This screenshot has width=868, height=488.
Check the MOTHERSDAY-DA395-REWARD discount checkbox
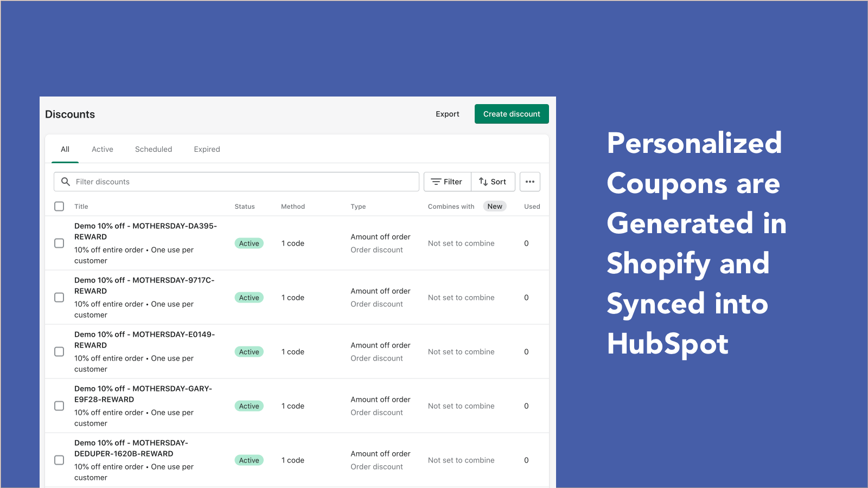point(59,243)
